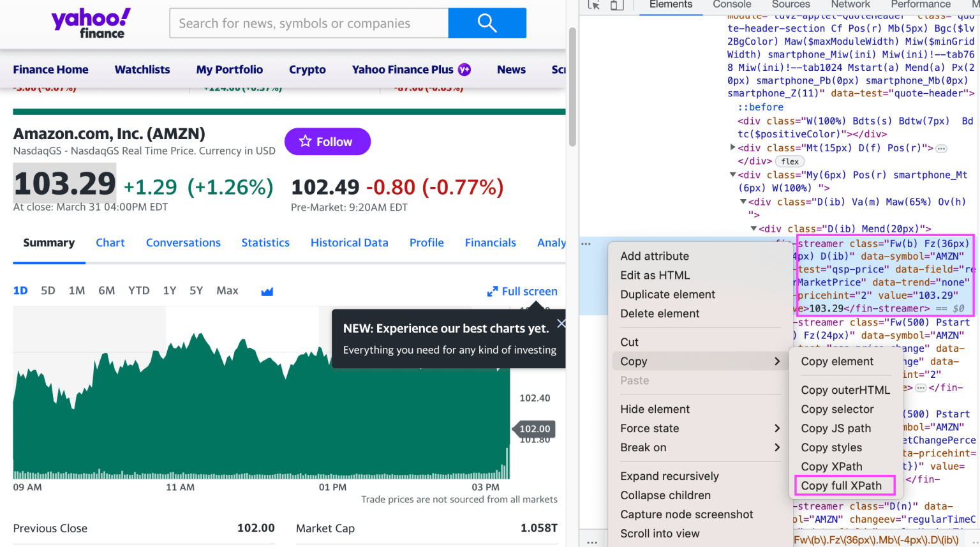Viewport: 980px width, 547px height.
Task: Switch to the Historical Data section
Action: 349,243
